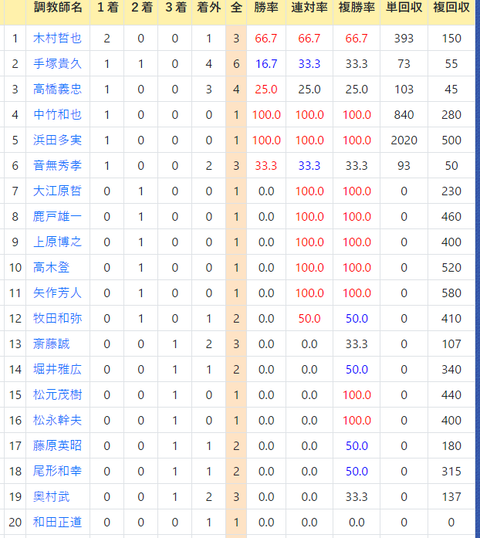Select the 280 複回収 value for 中竹和也
Viewport: 480px width, 538px height.
(x=451, y=115)
